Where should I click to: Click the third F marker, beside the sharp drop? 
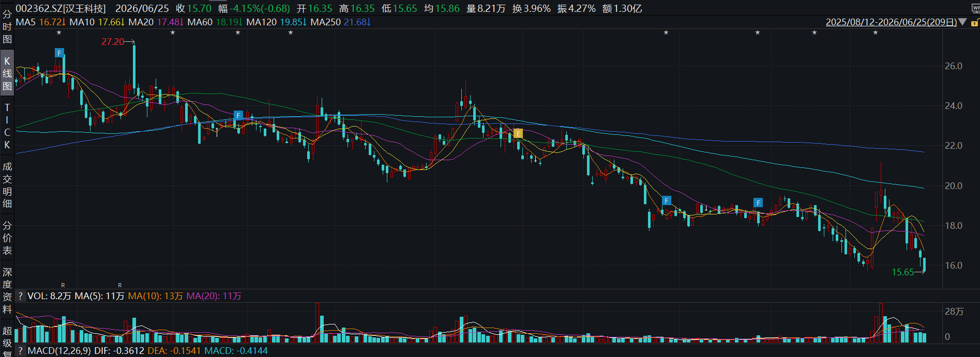(x=667, y=200)
